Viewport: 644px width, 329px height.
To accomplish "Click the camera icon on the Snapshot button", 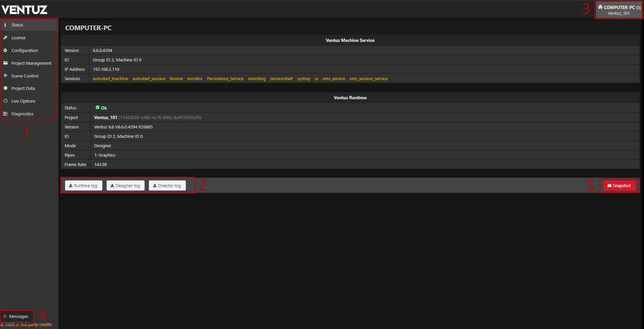I will 609,185.
